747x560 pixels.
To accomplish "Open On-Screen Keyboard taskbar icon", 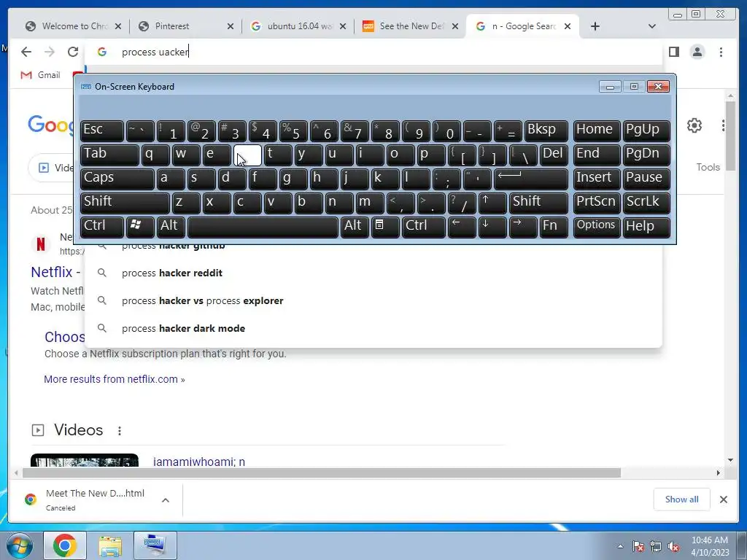I will click(x=155, y=545).
